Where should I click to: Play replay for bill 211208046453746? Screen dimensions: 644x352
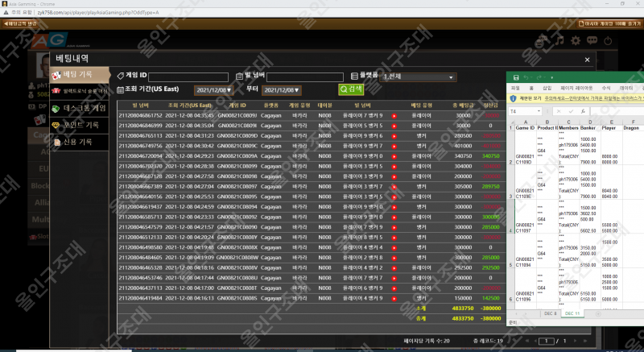[x=394, y=279]
